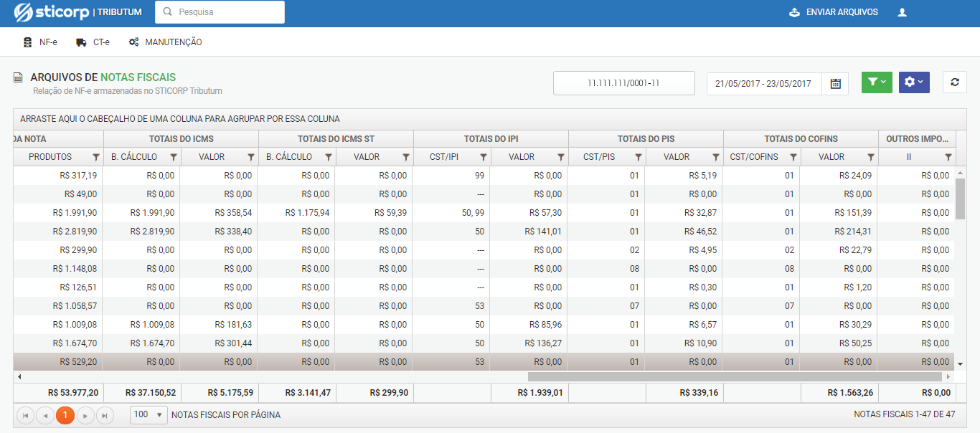Open the green filter dropdown
The width and height of the screenshot is (980, 433).
point(877,82)
